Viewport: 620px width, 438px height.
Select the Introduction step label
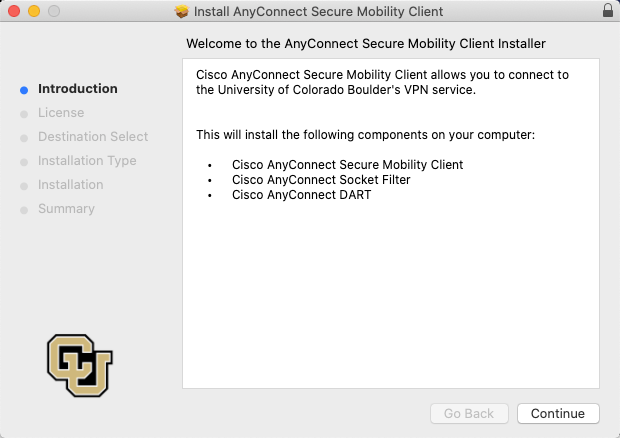[77, 89]
